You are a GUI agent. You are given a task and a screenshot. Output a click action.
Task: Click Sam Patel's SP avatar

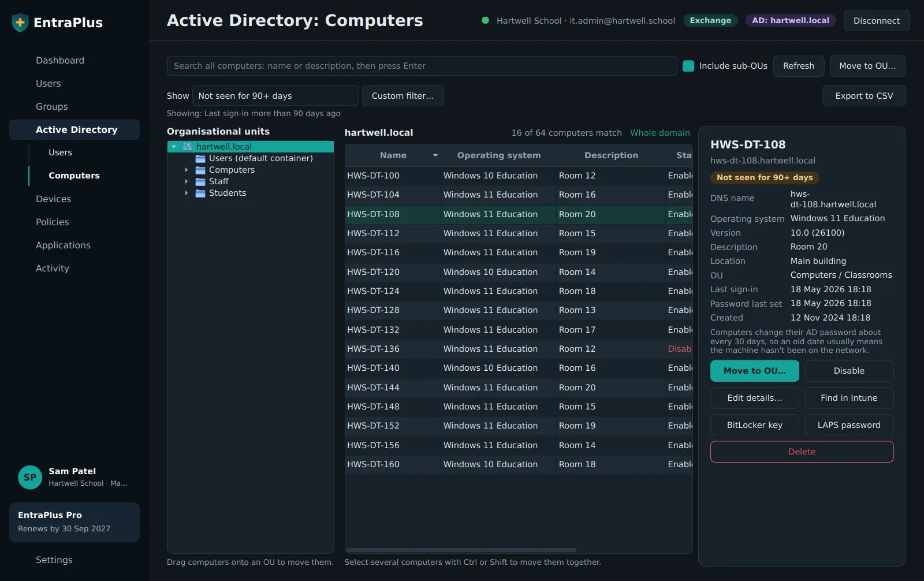(30, 478)
